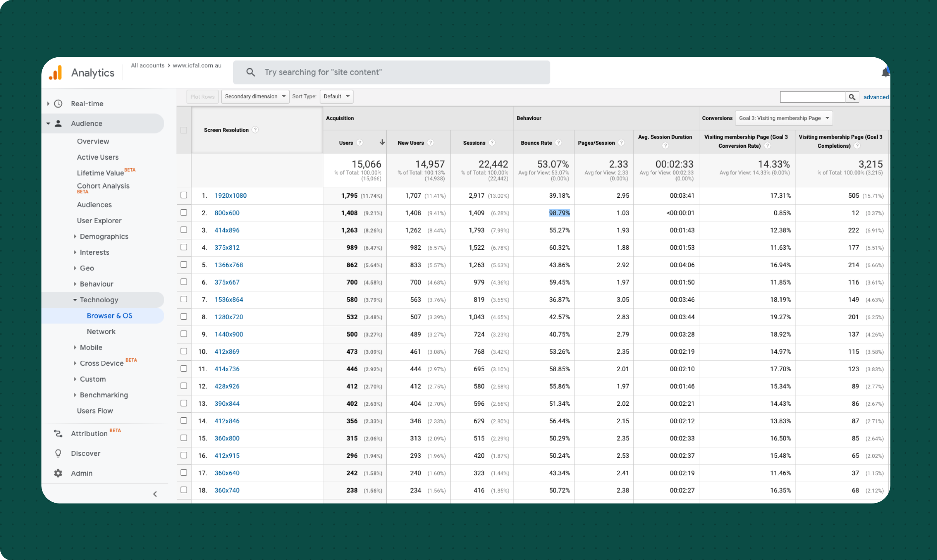Tick the checkbox for row 412x869
Screen dimensions: 937x560
184,351
